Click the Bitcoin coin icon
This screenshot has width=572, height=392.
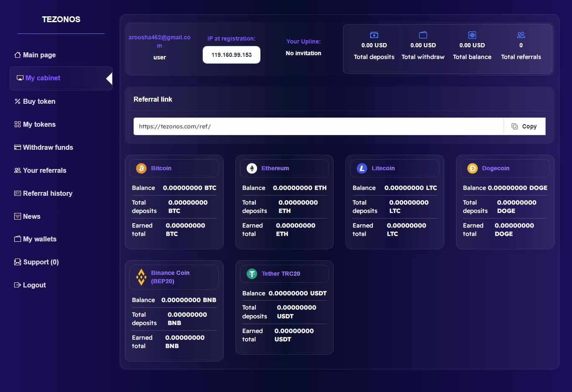[x=141, y=168]
